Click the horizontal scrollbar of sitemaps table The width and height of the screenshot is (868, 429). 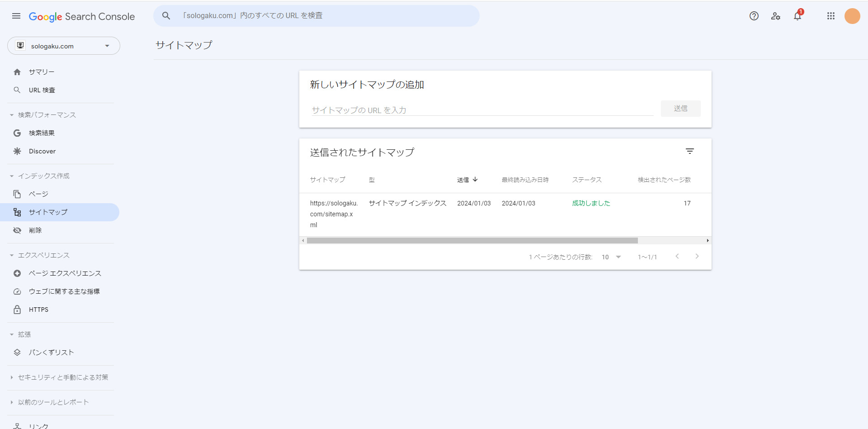472,241
